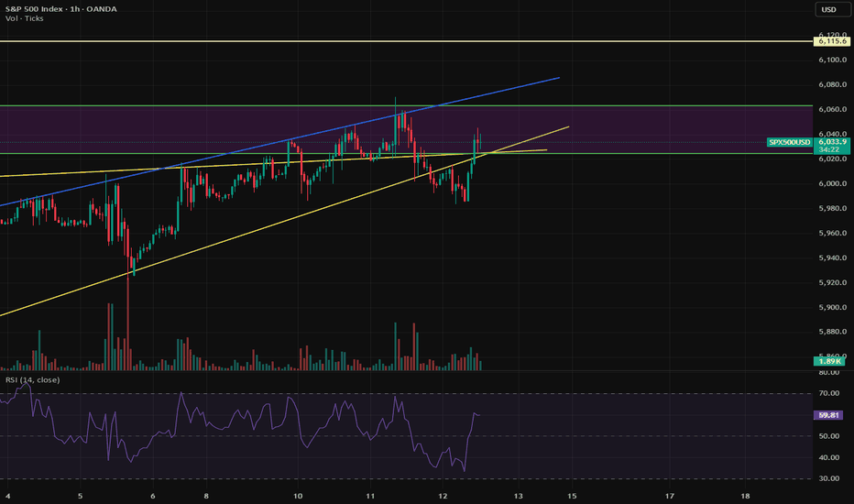Click date 12 on time axis
Image resolution: width=854 pixels, height=504 pixels.
(x=443, y=497)
